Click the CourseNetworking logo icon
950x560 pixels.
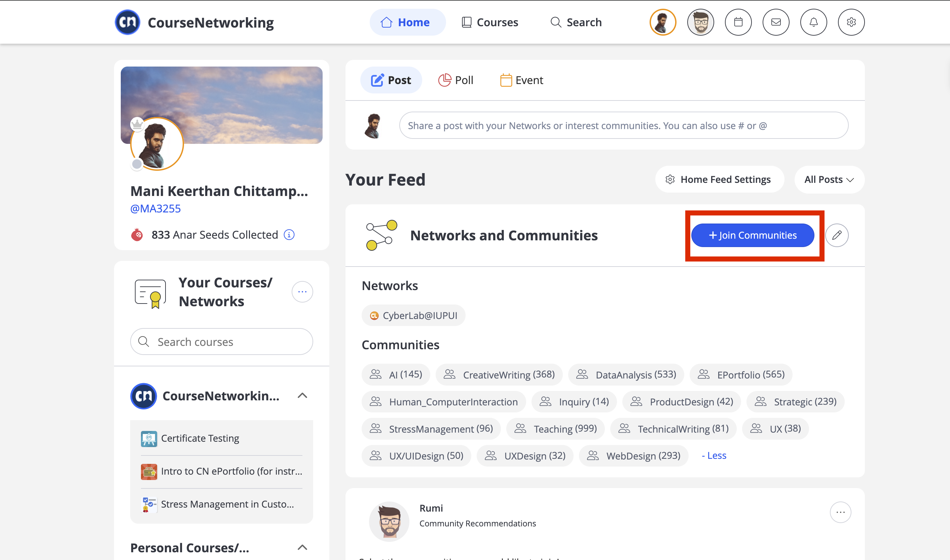pos(127,22)
